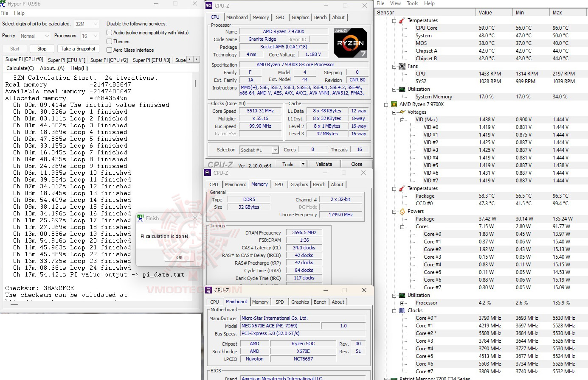Switch to the Super PI [CPU #2] tab

click(x=109, y=60)
